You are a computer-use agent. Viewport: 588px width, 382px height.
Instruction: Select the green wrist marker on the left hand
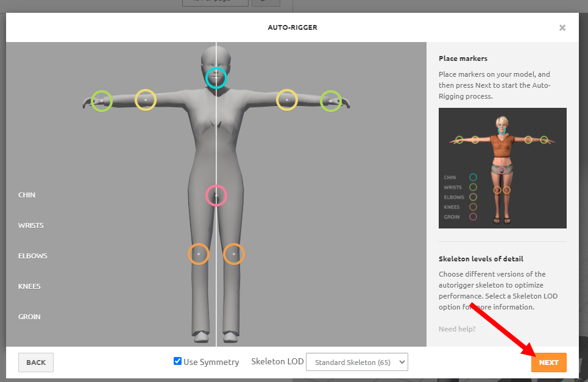[x=102, y=101]
